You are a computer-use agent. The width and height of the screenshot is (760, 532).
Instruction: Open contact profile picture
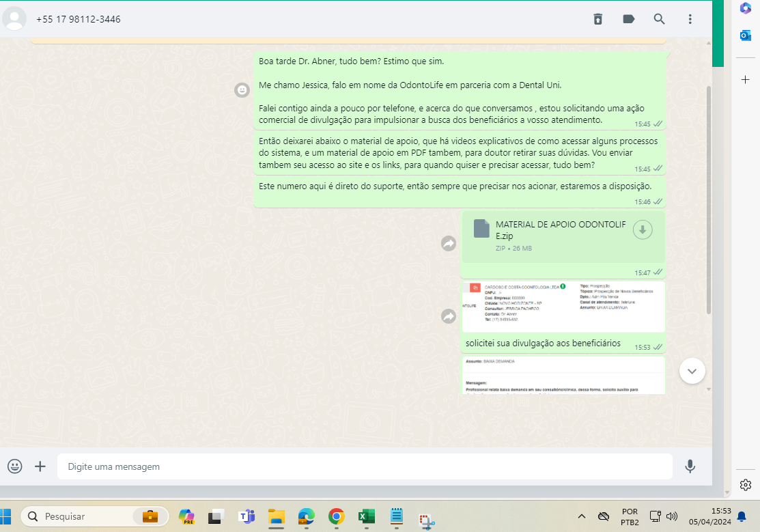[15, 19]
